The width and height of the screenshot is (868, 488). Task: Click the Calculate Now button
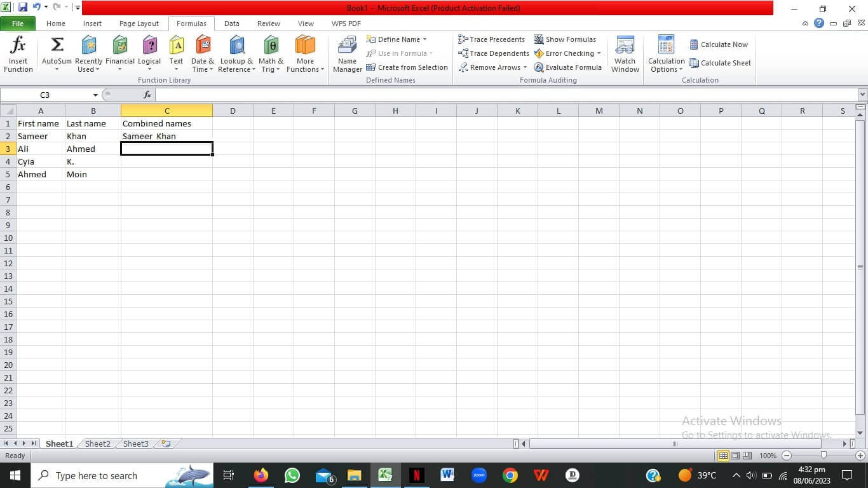[720, 44]
